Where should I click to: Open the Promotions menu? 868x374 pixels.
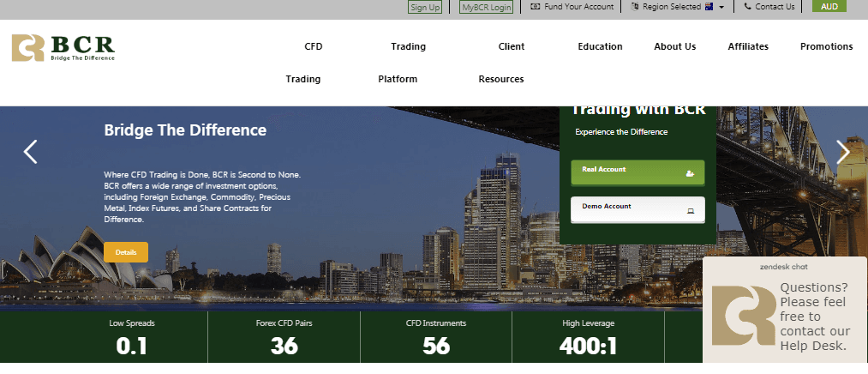[827, 46]
